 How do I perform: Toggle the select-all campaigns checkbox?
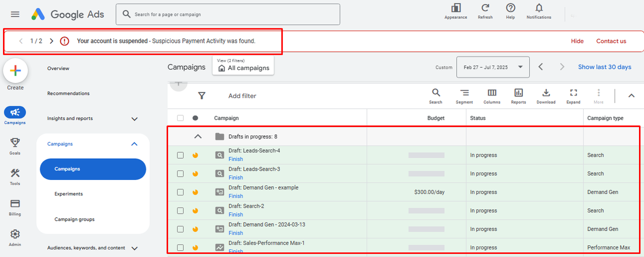click(180, 118)
